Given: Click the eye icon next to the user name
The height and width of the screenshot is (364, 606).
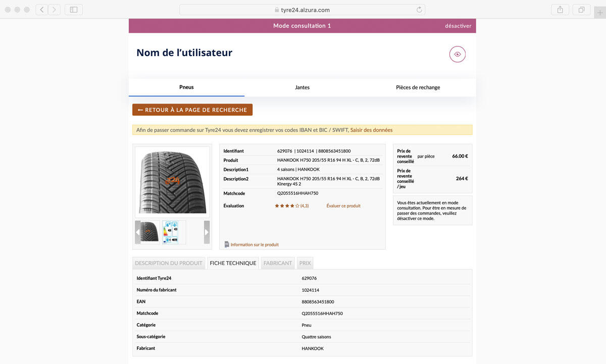Looking at the screenshot, I should [457, 54].
